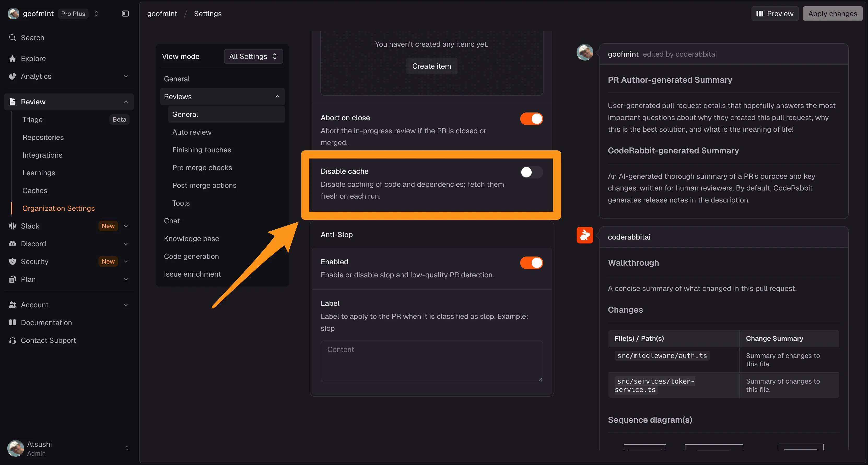Open Finishing touches settings
Screen dimensions: 868x465
click(x=202, y=150)
